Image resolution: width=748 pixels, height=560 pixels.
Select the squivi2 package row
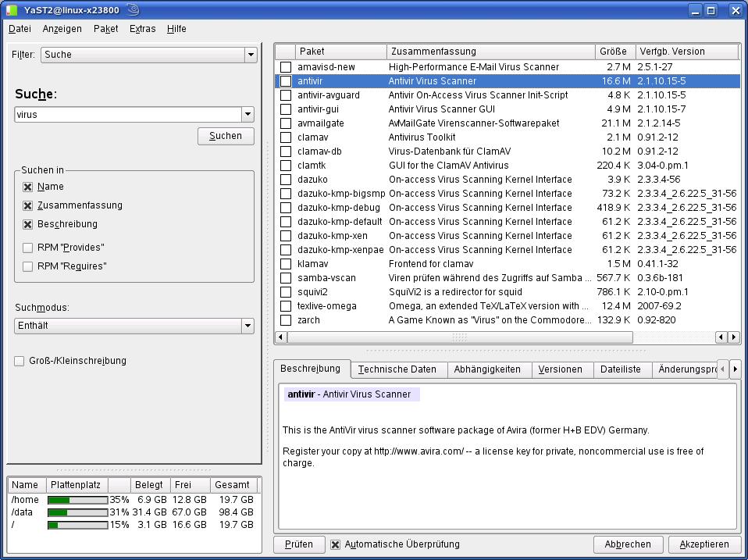[x=508, y=292]
